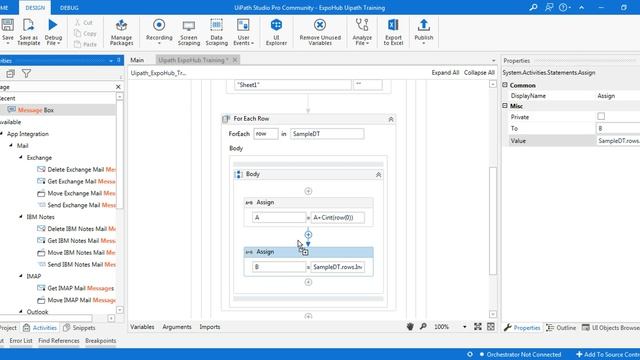Switch to the DESIGN ribbon tab
Screen dimensions: 640x360
[35, 8]
